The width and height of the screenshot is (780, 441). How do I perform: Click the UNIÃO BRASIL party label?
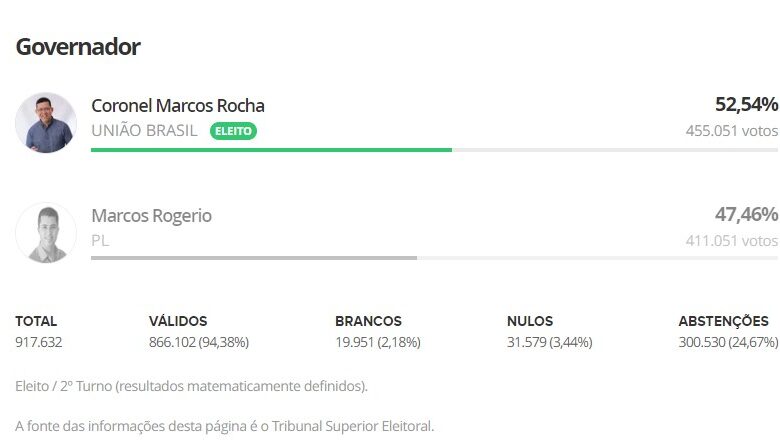pos(144,131)
